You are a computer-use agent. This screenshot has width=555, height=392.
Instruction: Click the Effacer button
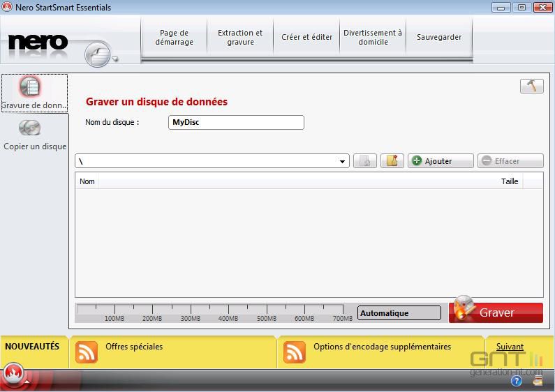click(510, 161)
